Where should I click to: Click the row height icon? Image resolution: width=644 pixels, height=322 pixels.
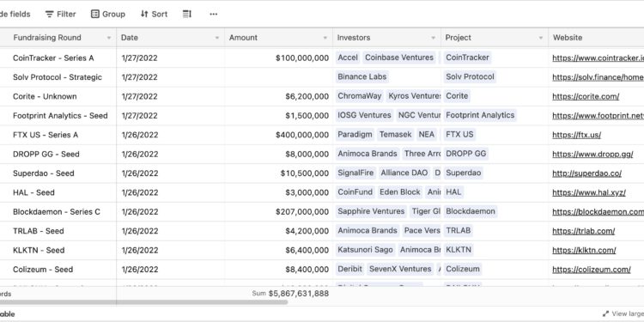tap(187, 14)
